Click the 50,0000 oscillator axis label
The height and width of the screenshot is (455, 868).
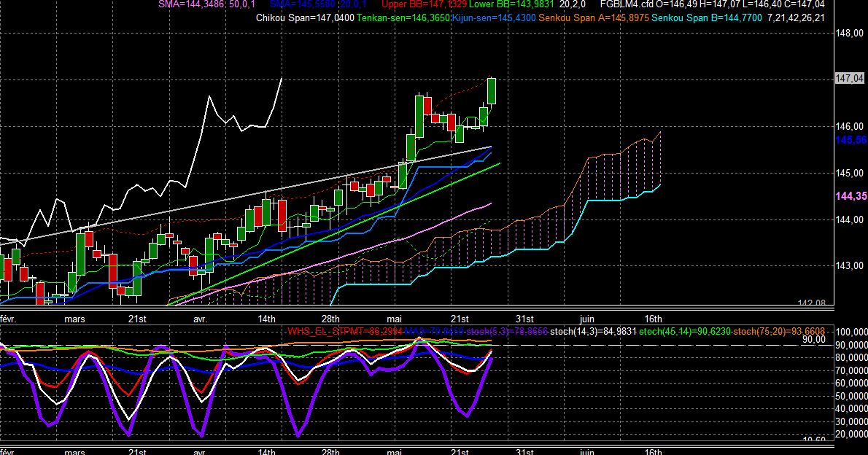[x=851, y=397]
